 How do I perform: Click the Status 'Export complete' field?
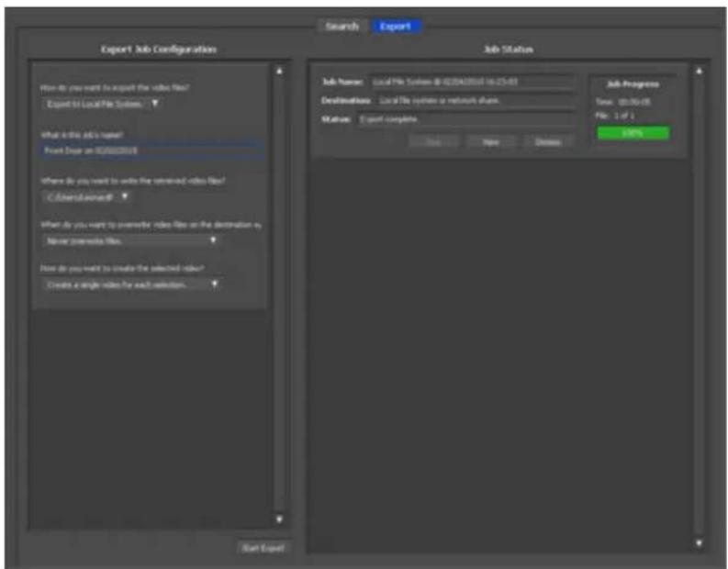pos(465,119)
